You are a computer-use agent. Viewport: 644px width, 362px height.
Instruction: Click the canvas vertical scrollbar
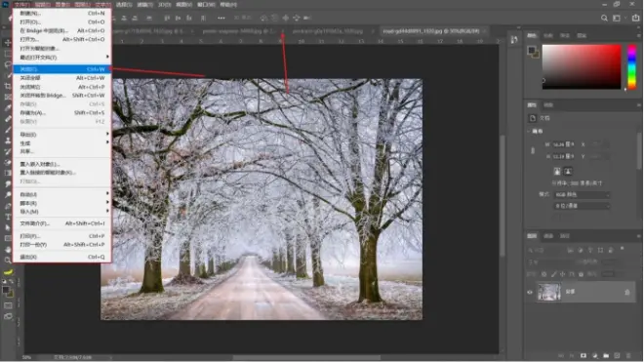503,195
